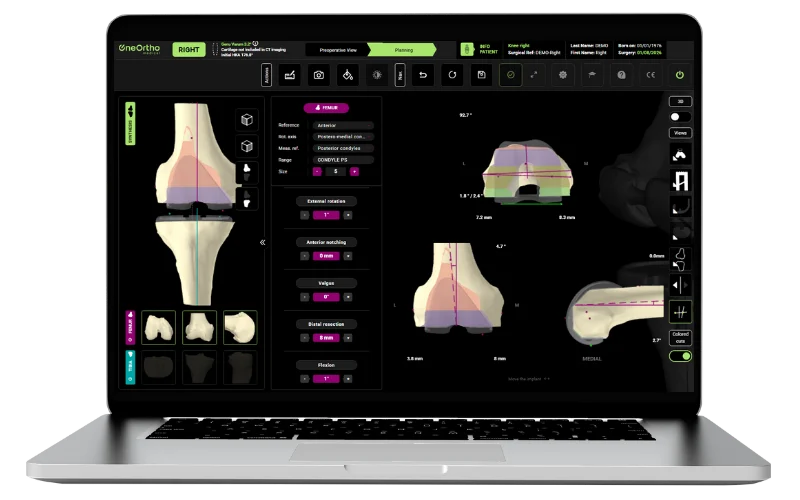Click the bone surface view icon below Views

680,155
